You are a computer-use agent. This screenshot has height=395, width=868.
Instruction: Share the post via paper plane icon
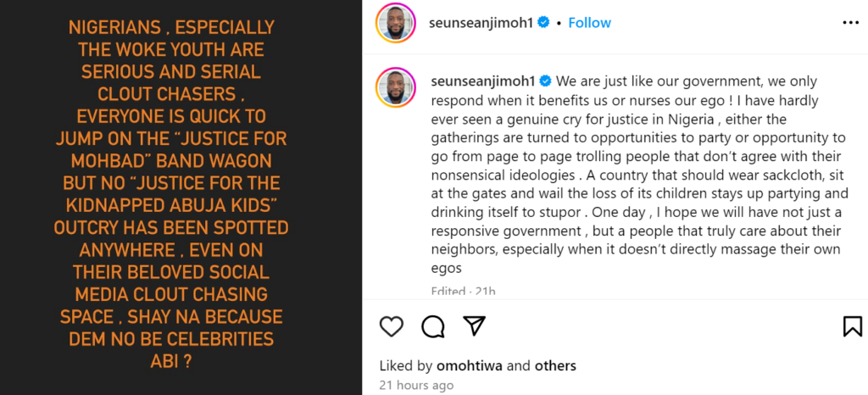pos(474,326)
